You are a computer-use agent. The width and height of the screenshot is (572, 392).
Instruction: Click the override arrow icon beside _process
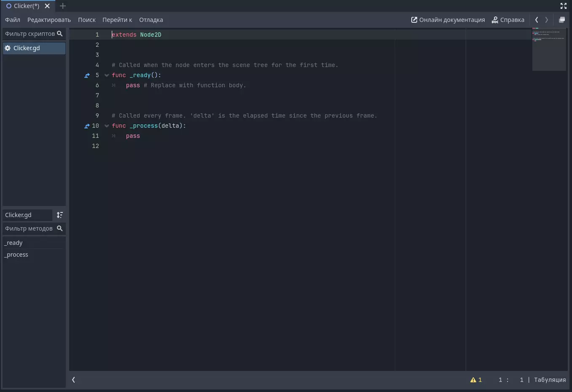(87, 126)
